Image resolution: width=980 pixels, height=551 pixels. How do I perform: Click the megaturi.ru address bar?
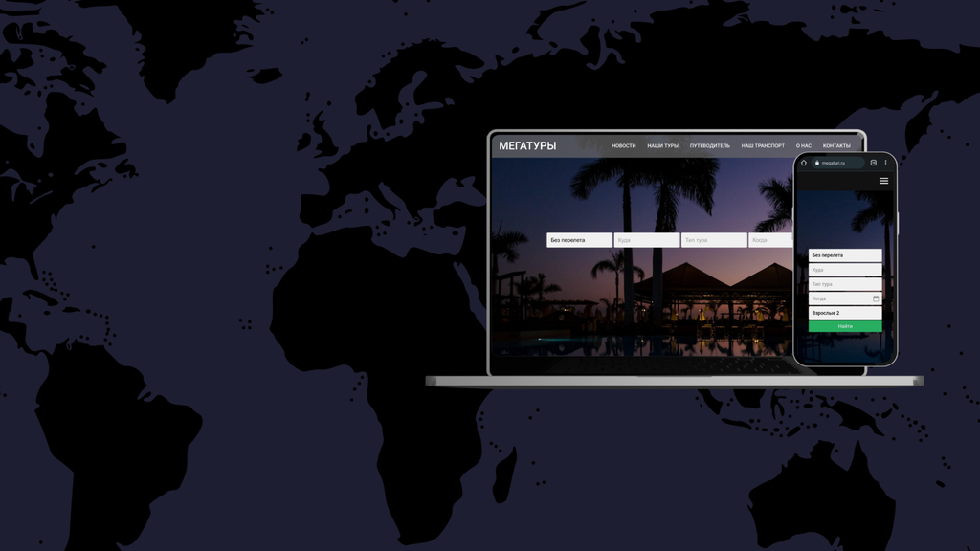pos(841,163)
